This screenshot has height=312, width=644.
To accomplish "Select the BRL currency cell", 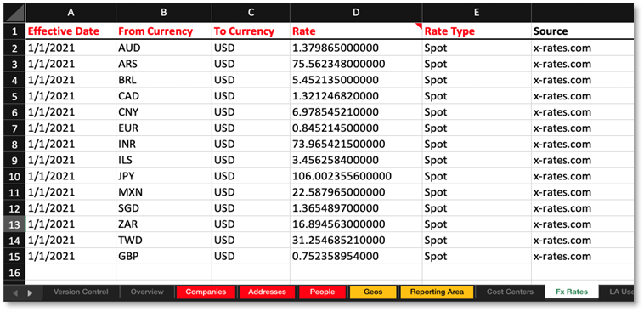I will 164,80.
